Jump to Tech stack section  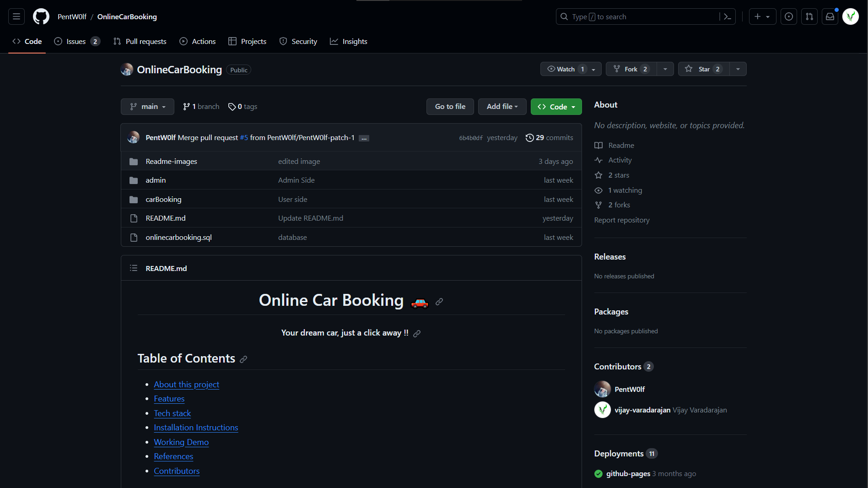tap(173, 413)
